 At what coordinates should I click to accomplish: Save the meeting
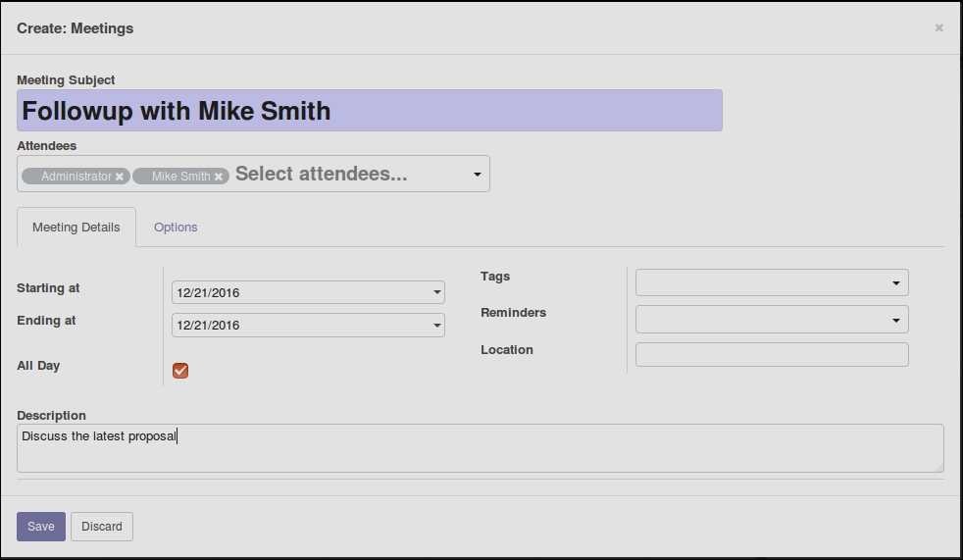(41, 527)
